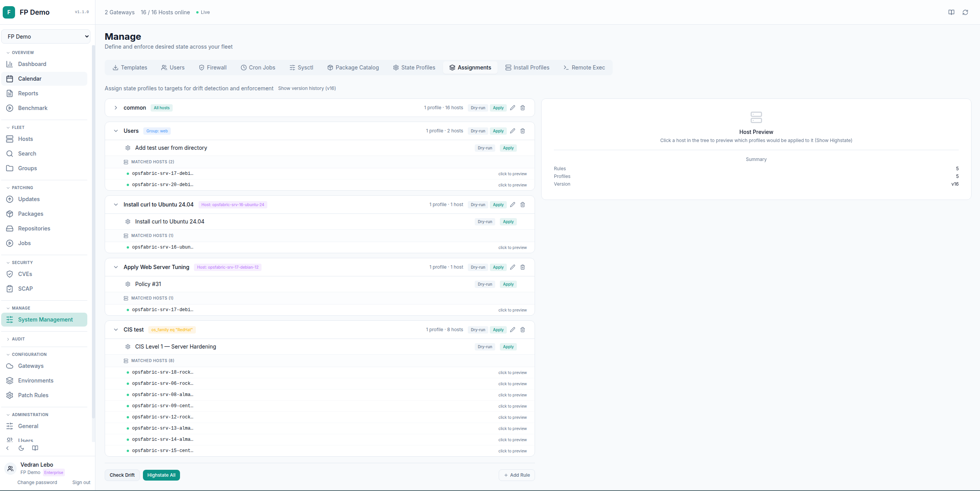Image resolution: width=980 pixels, height=491 pixels.
Task: Collapse the Apply Web Server Tuning rule
Action: [116, 267]
